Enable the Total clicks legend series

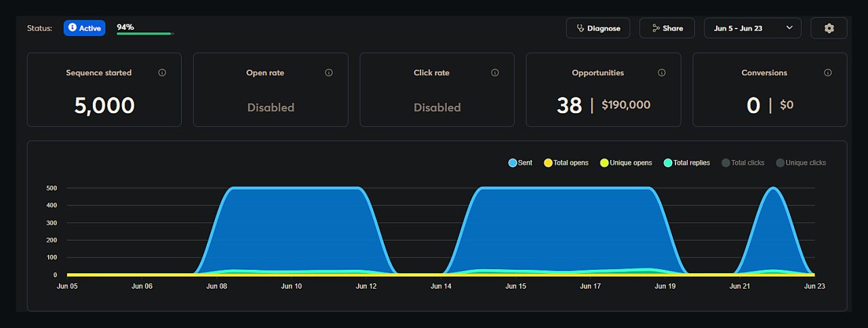[x=743, y=163]
